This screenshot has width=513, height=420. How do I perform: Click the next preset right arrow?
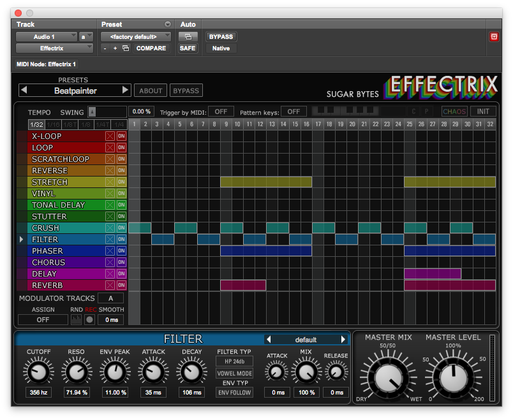click(x=125, y=91)
